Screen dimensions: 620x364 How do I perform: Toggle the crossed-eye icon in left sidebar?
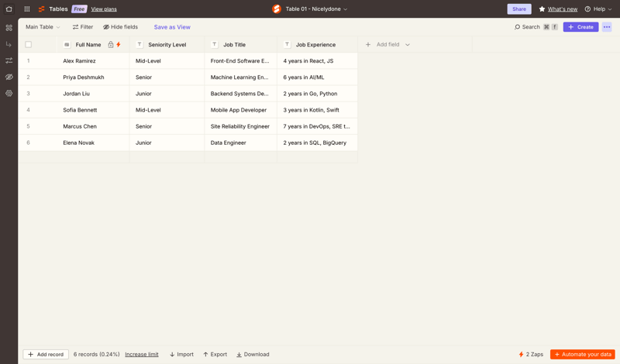point(9,77)
